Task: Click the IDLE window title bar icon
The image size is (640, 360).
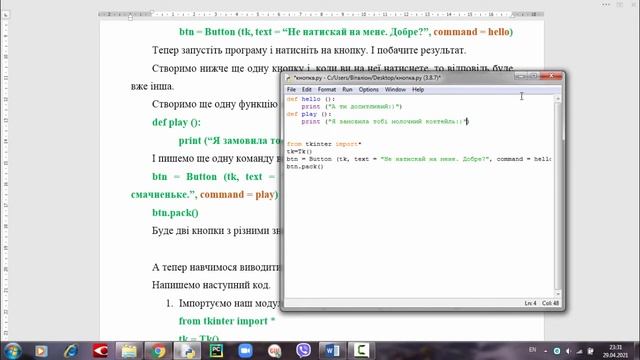Action: pyautogui.click(x=288, y=78)
